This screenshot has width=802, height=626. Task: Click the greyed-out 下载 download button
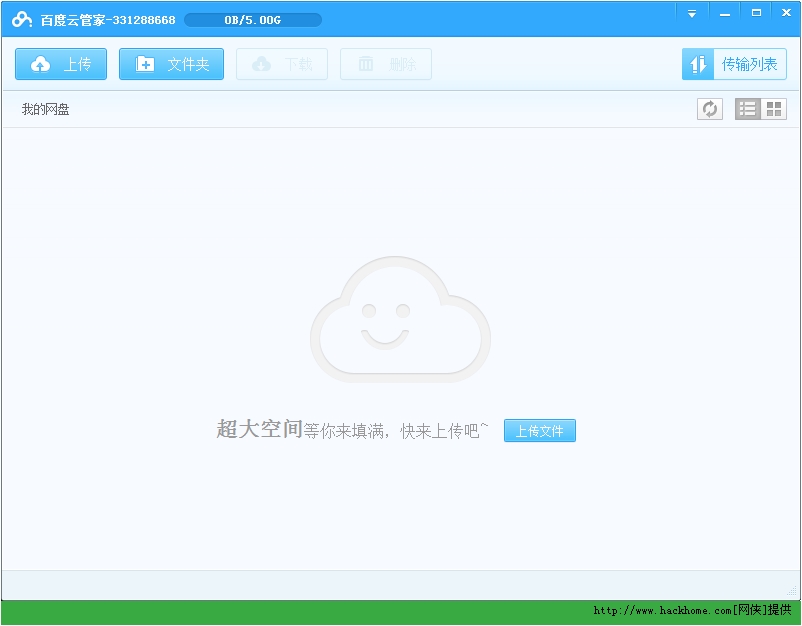281,64
